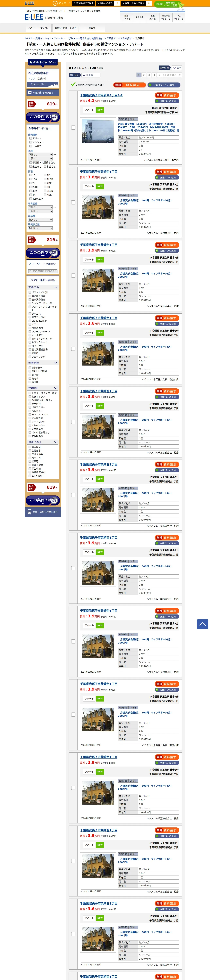This screenshot has height=980, width=210.
Task: Click breadcrumb 千葉県でエリアから探す
Action: click(x=119, y=38)
